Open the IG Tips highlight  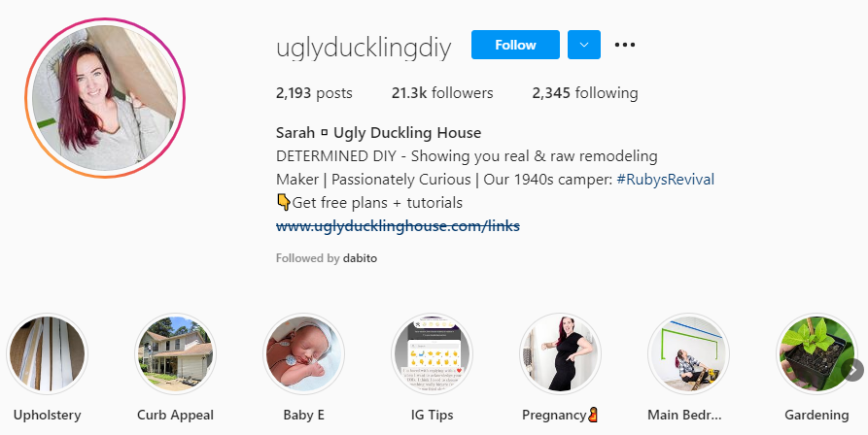point(432,353)
